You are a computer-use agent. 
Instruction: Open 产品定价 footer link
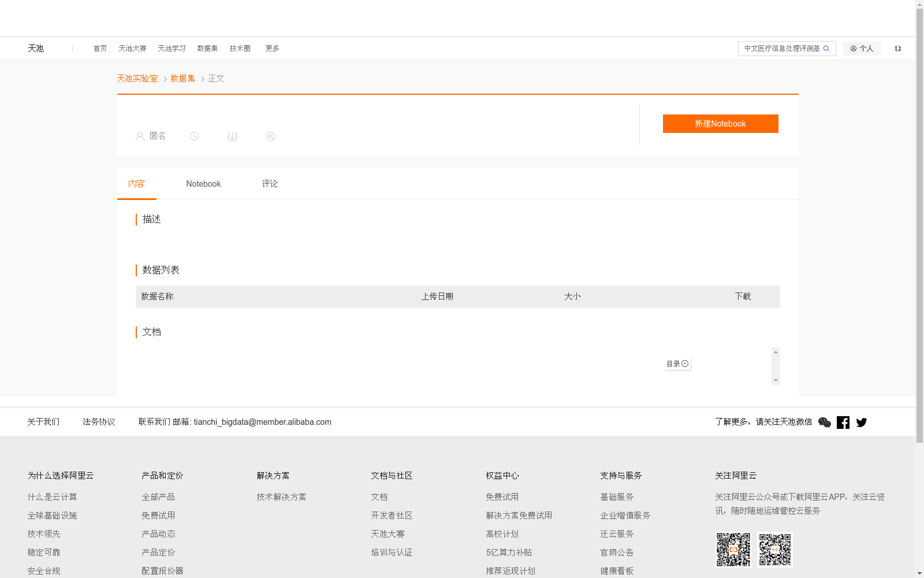(x=158, y=553)
